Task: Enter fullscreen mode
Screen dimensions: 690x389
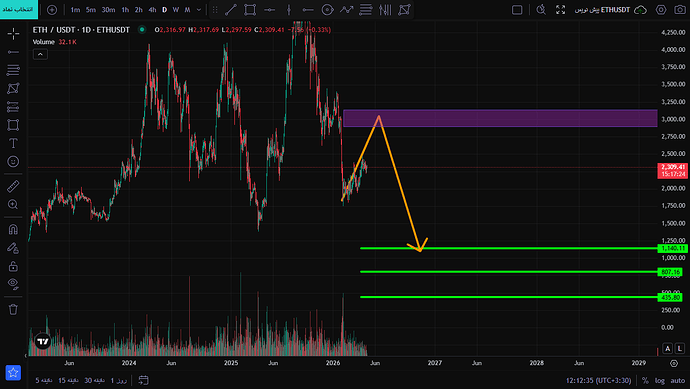Action: [x=560, y=10]
